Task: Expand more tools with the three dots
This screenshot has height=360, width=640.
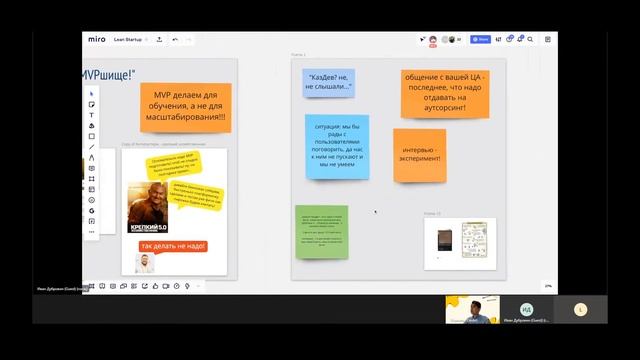Action: tap(91, 232)
